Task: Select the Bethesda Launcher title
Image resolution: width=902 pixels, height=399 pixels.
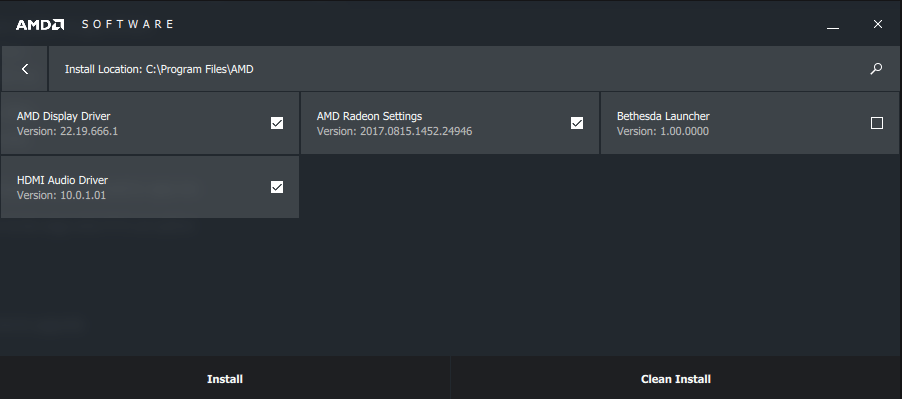Action: [x=663, y=116]
